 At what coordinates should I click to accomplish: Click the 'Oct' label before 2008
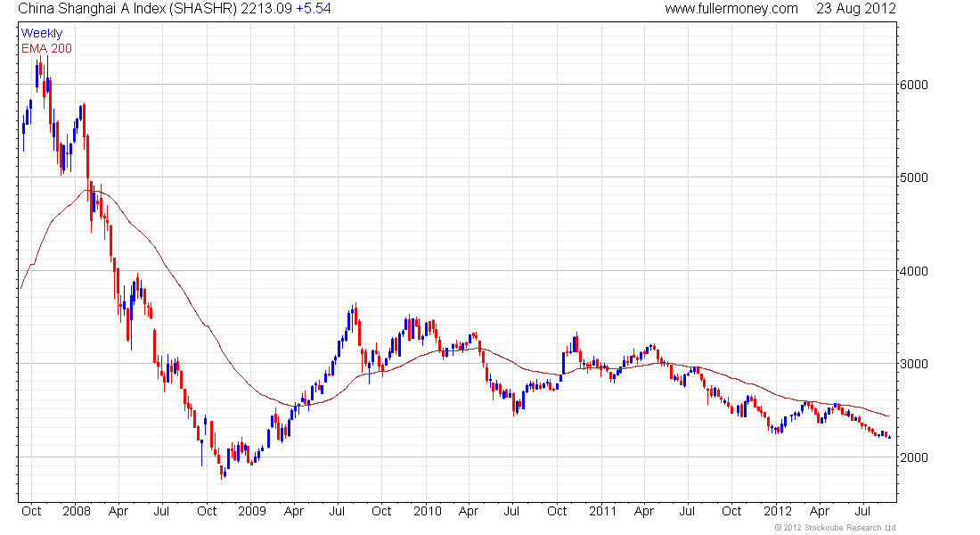[x=31, y=511]
